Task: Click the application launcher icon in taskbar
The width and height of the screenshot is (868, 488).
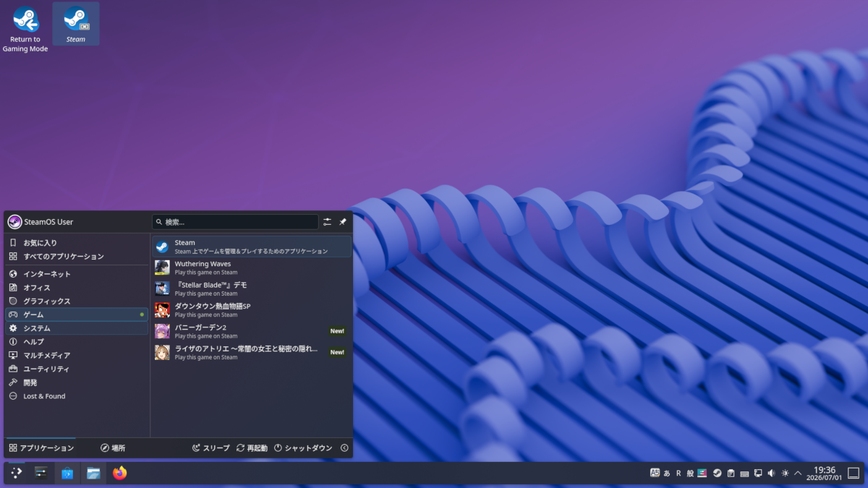Action: (x=16, y=473)
